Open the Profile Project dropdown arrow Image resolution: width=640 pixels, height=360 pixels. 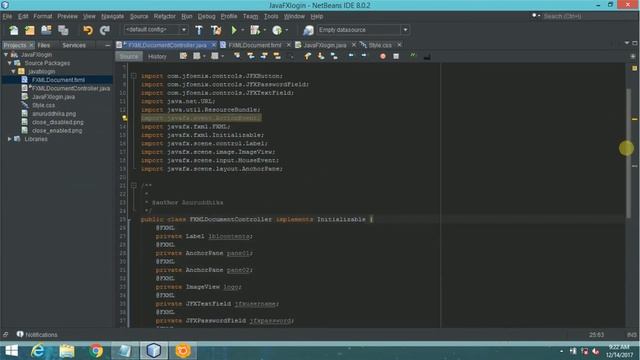(x=287, y=30)
